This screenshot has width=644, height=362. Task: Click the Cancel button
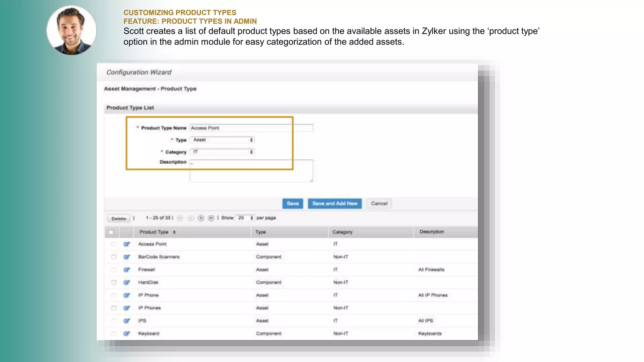379,204
